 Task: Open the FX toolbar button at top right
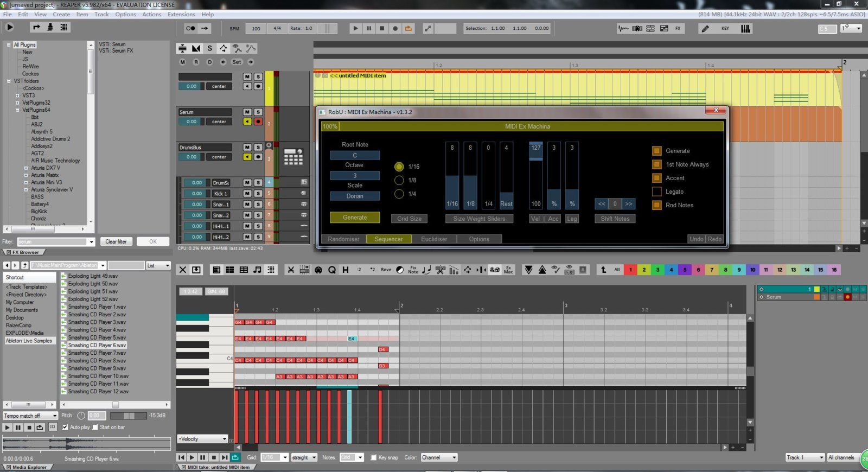(x=678, y=28)
